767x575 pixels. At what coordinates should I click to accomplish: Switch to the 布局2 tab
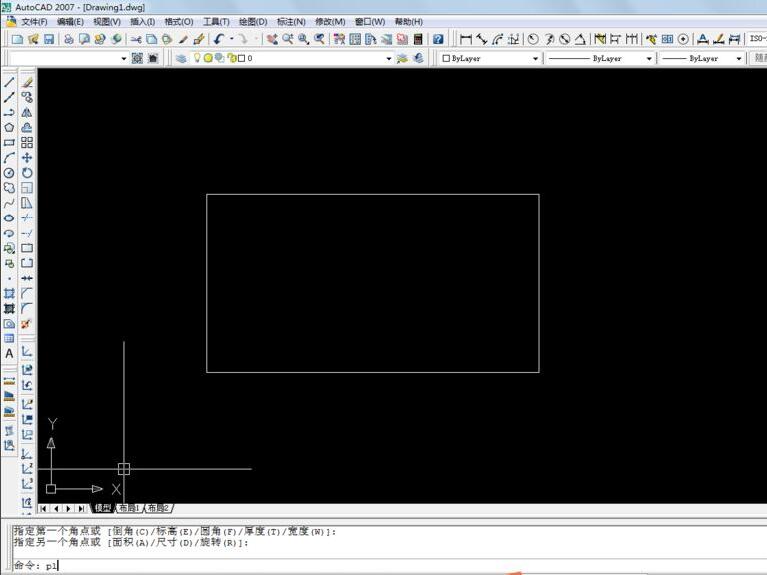pos(158,508)
